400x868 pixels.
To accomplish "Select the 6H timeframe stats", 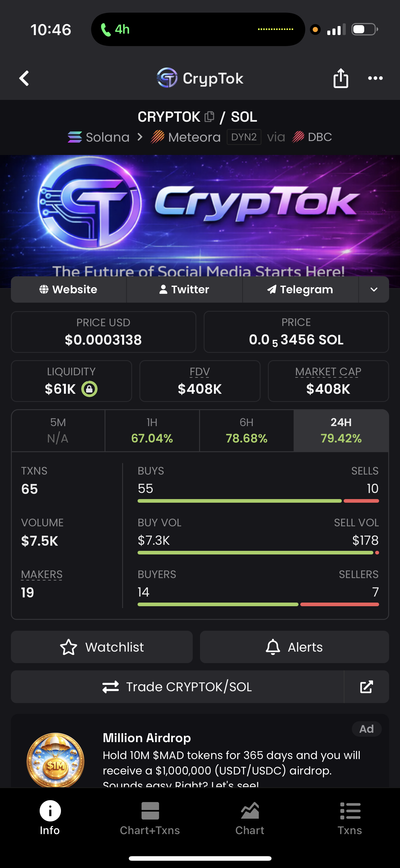I will point(247,430).
